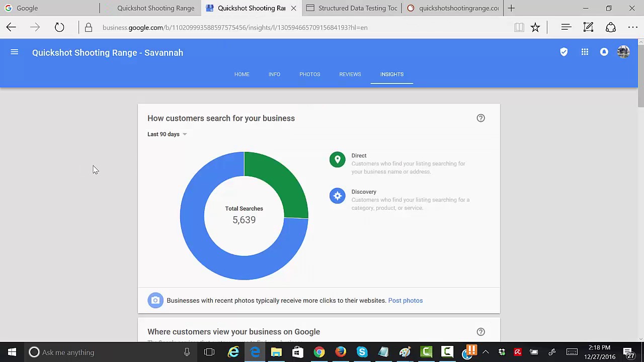
Task: Open Task View on taskbar
Action: tap(209, 352)
